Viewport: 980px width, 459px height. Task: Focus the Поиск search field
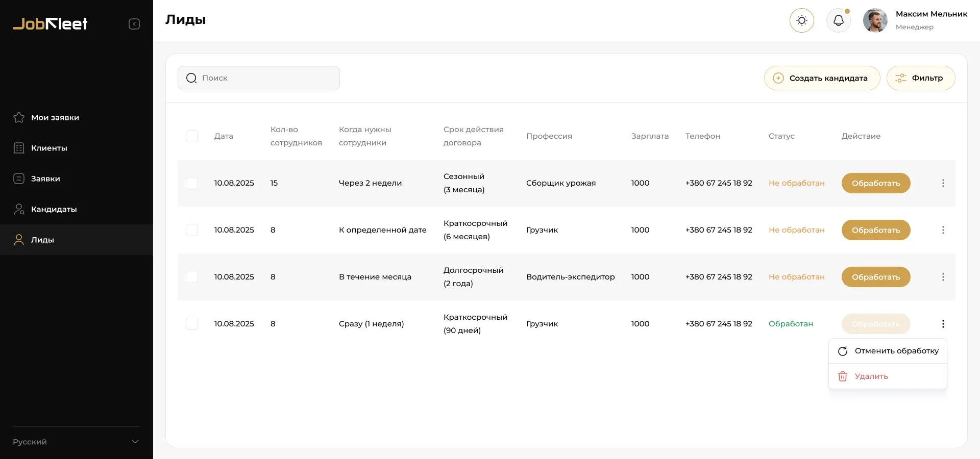(x=265, y=78)
